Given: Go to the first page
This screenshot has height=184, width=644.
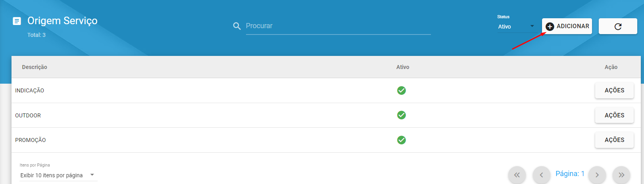Looking at the screenshot, I should point(517,175).
